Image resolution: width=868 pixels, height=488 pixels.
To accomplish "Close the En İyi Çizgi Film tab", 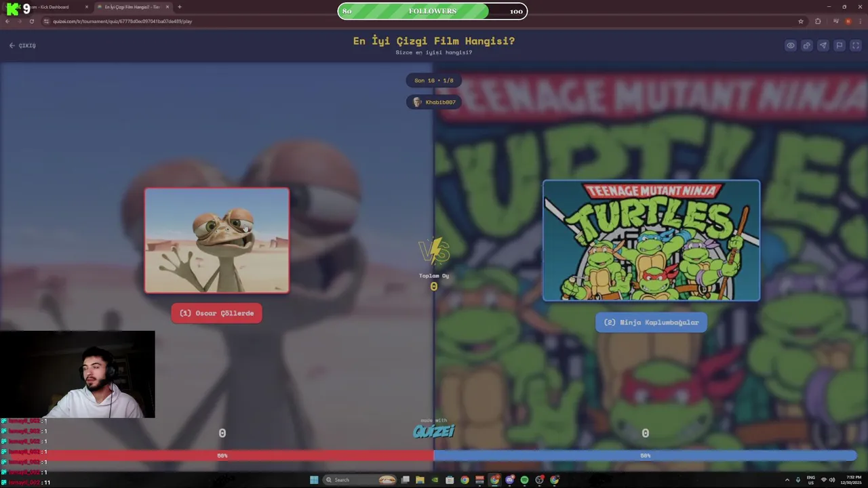I will [x=167, y=7].
